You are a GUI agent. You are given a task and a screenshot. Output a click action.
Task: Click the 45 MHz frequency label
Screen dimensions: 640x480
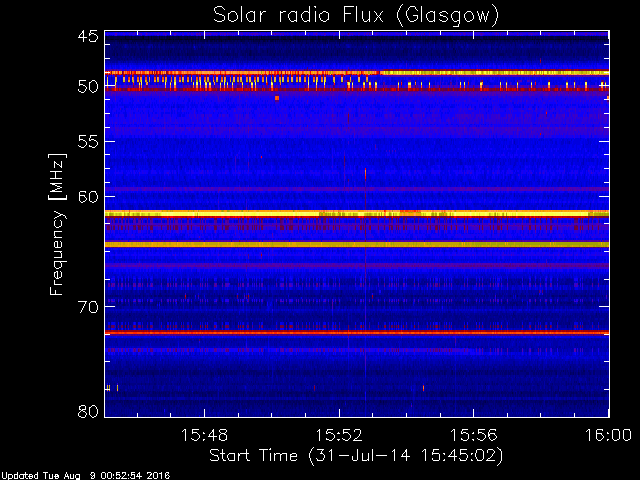point(88,37)
